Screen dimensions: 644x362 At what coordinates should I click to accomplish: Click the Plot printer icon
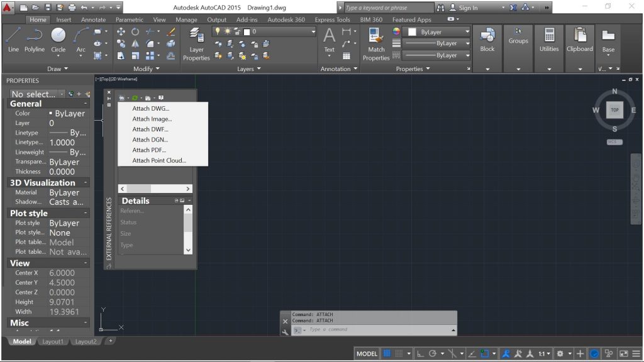click(x=72, y=8)
